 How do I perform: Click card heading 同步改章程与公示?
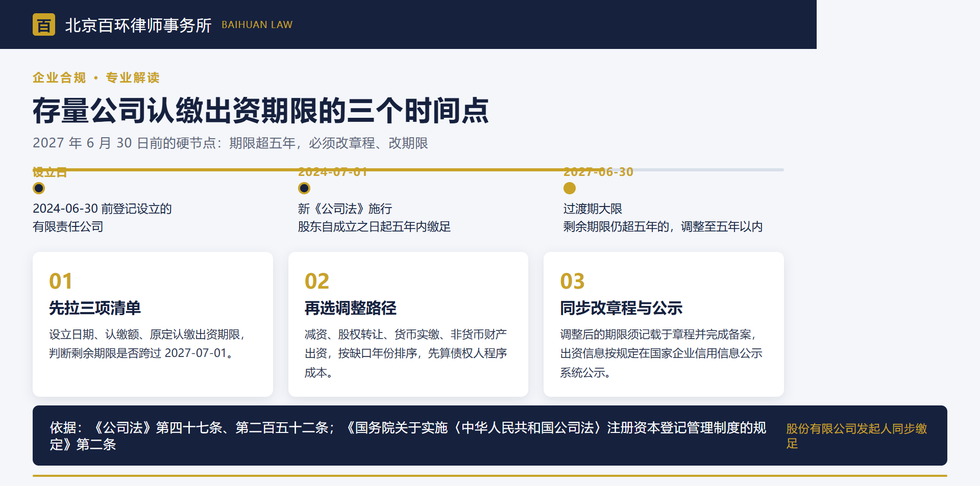(x=621, y=308)
